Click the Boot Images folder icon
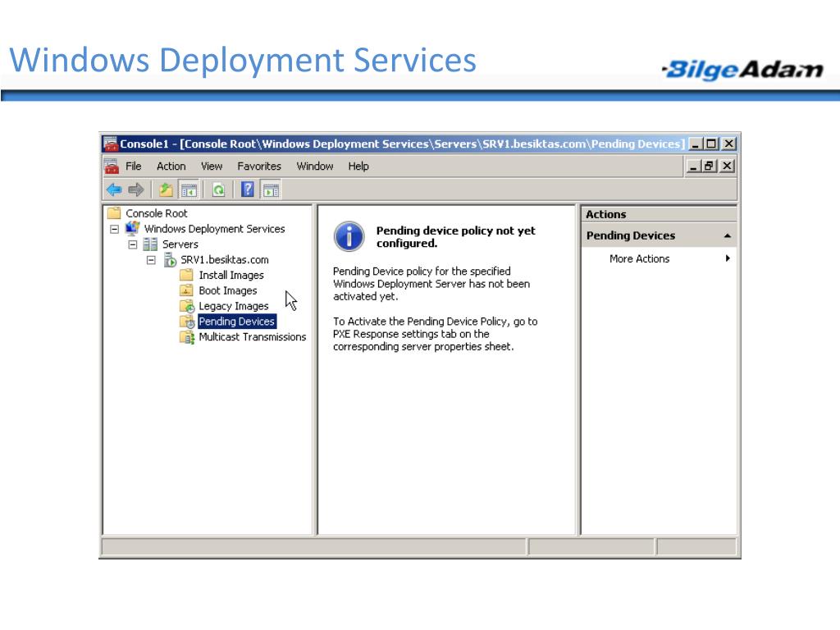This screenshot has width=840, height=630. tap(186, 290)
